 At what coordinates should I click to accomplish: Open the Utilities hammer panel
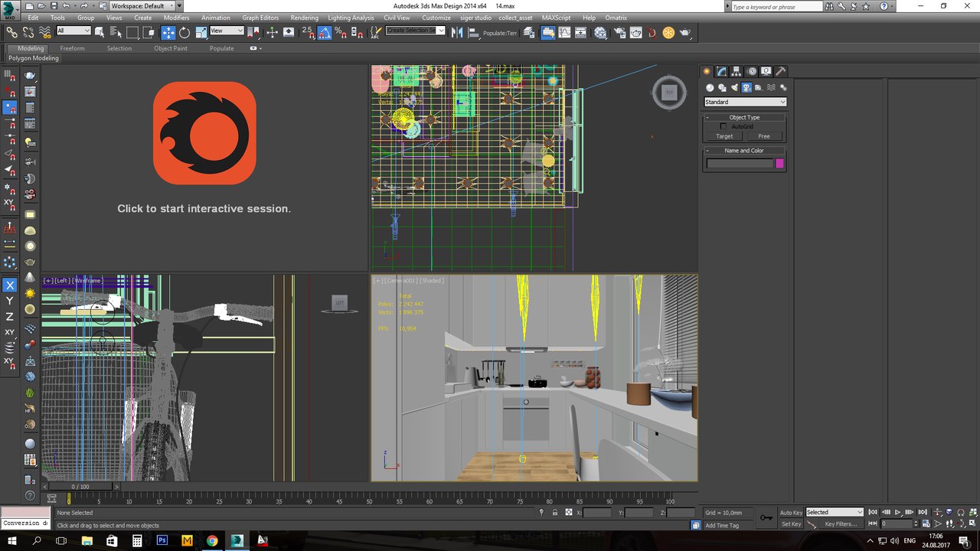pos(781,71)
